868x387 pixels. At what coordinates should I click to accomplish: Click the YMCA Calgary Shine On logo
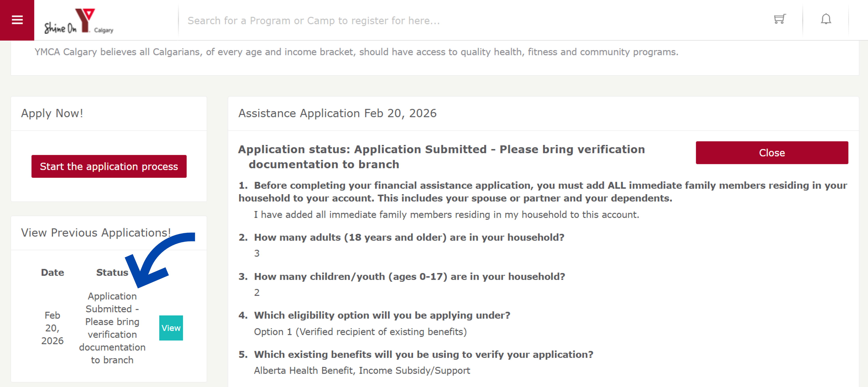coord(79,21)
